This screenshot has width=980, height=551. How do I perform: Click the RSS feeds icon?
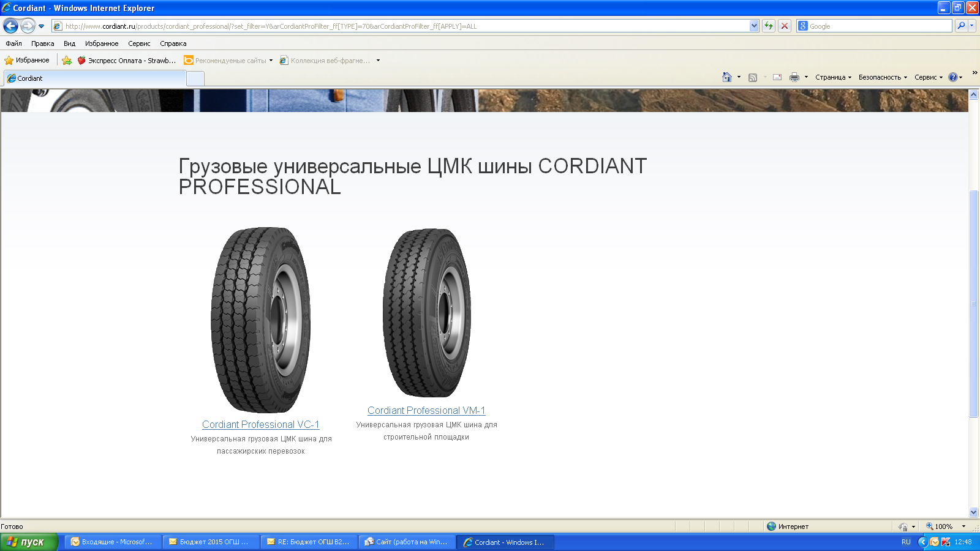753,77
